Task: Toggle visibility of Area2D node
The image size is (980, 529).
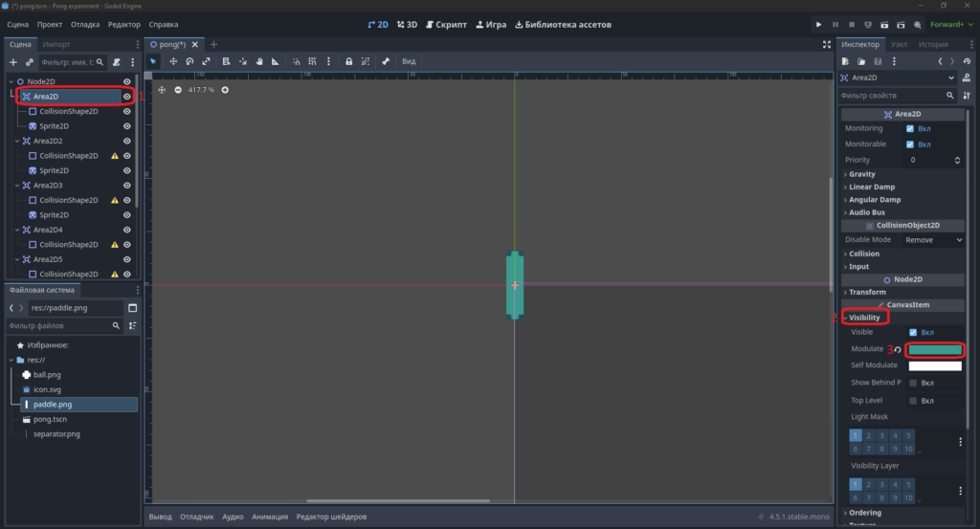Action: pyautogui.click(x=127, y=97)
